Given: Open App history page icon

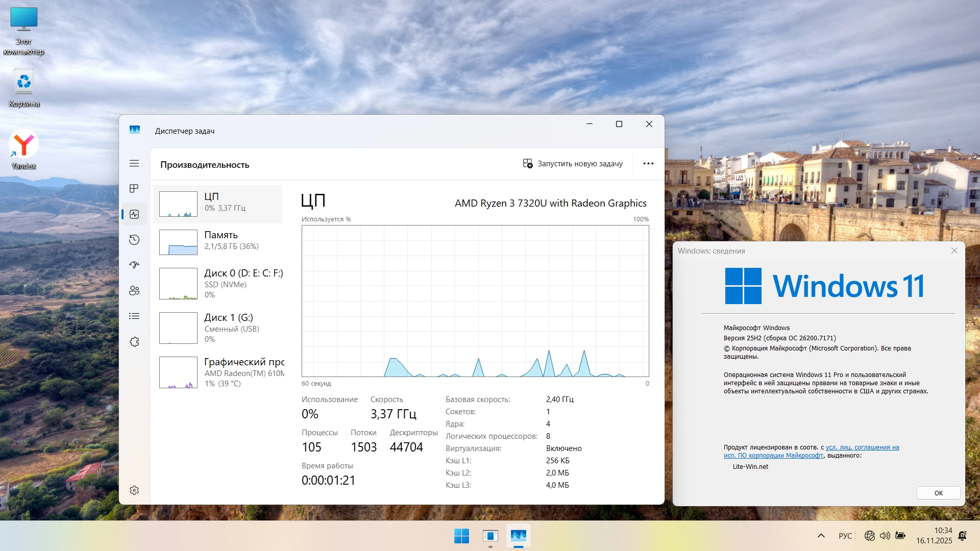Looking at the screenshot, I should click(134, 240).
